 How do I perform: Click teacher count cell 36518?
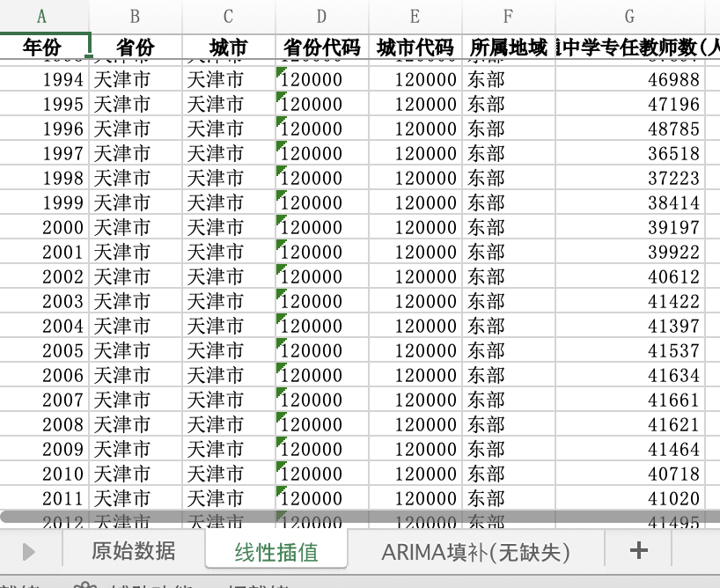(630, 153)
